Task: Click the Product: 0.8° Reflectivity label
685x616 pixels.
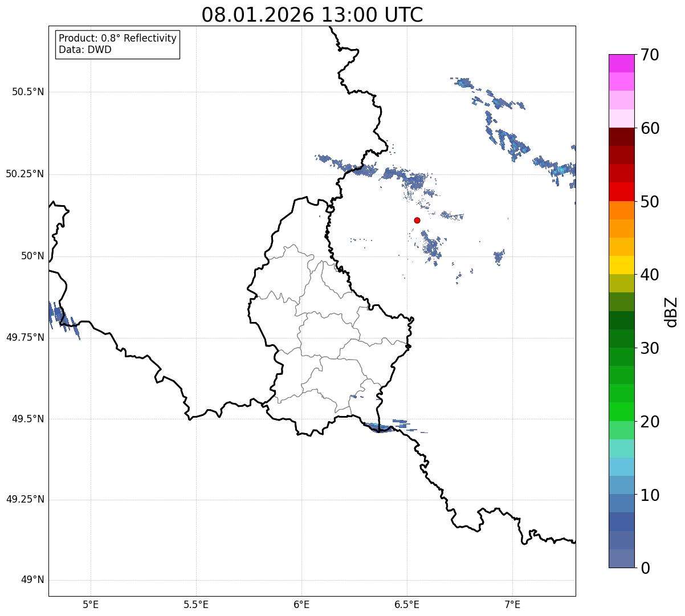Action: point(118,38)
